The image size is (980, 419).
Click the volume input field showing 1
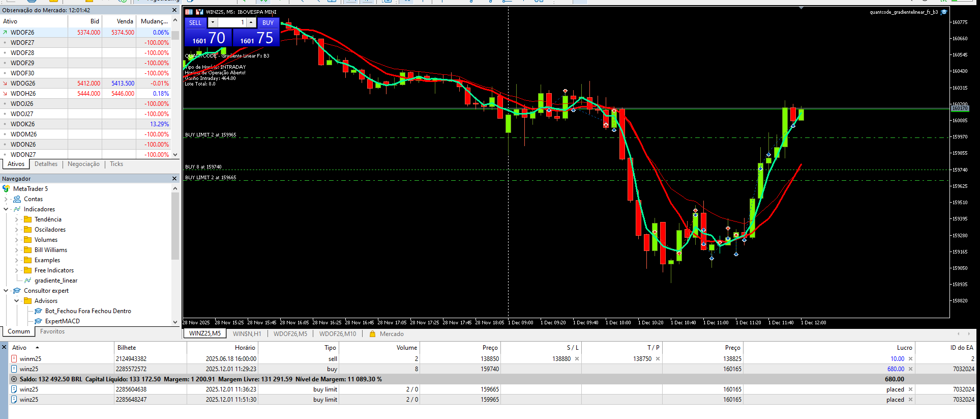tap(232, 22)
